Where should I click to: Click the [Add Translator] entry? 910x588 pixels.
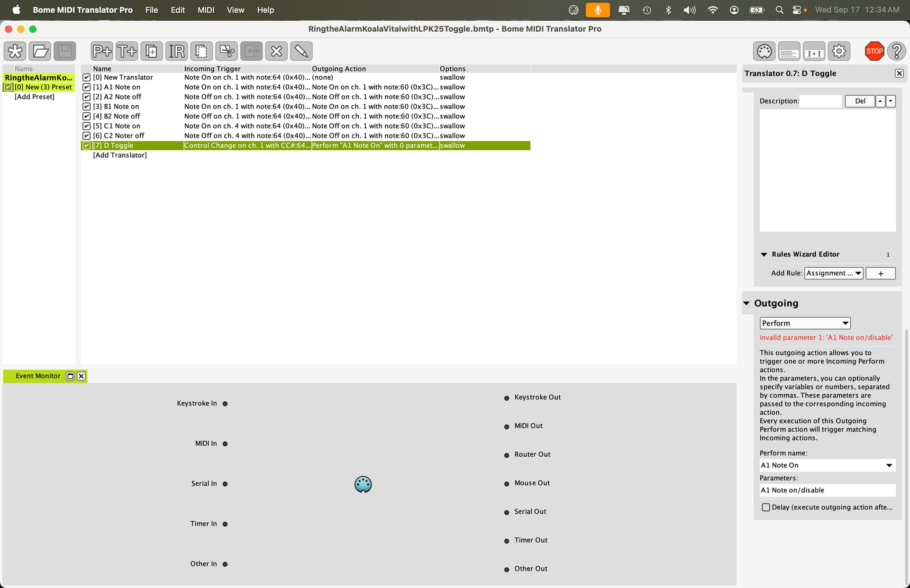[120, 155]
